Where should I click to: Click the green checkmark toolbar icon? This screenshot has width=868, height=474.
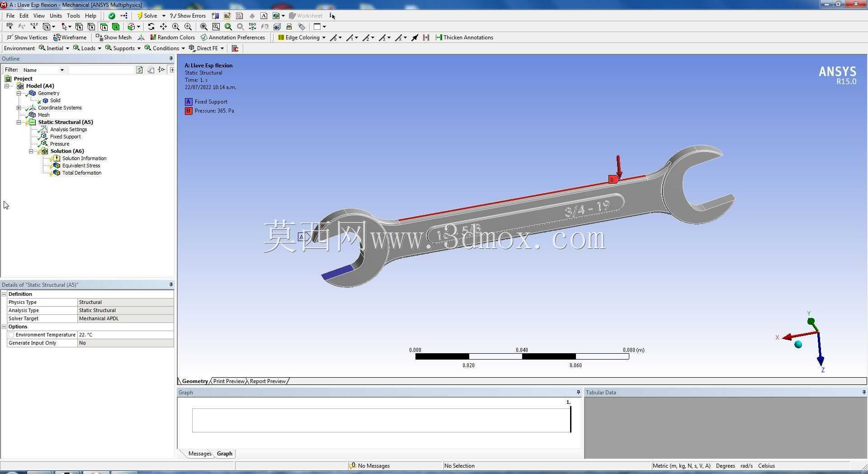pyautogui.click(x=112, y=16)
